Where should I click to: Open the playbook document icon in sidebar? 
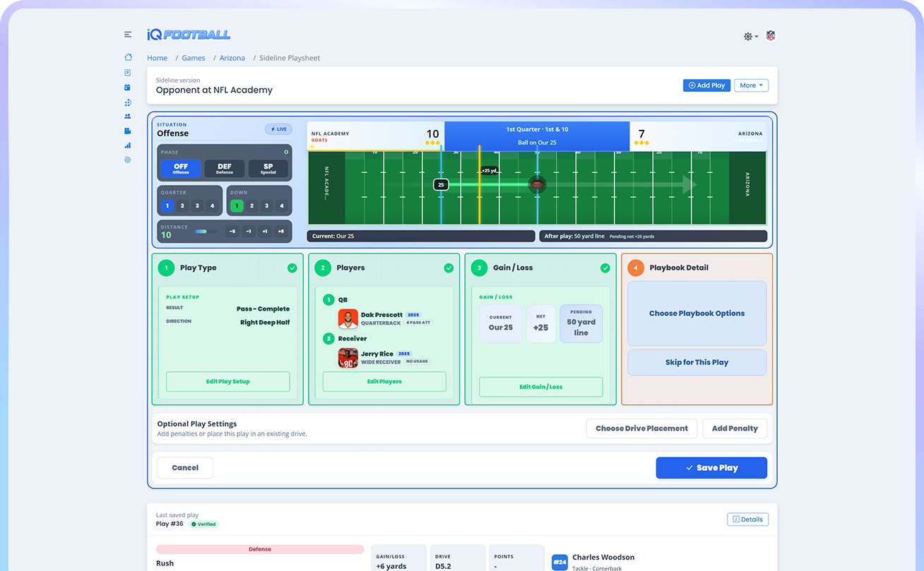128,73
